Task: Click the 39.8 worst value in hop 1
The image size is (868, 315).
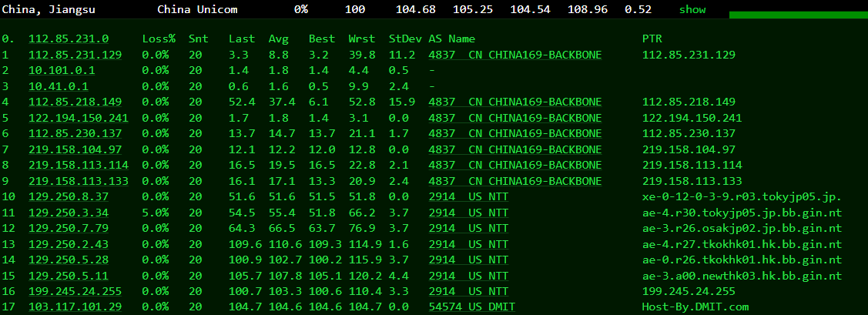Action: click(x=361, y=55)
